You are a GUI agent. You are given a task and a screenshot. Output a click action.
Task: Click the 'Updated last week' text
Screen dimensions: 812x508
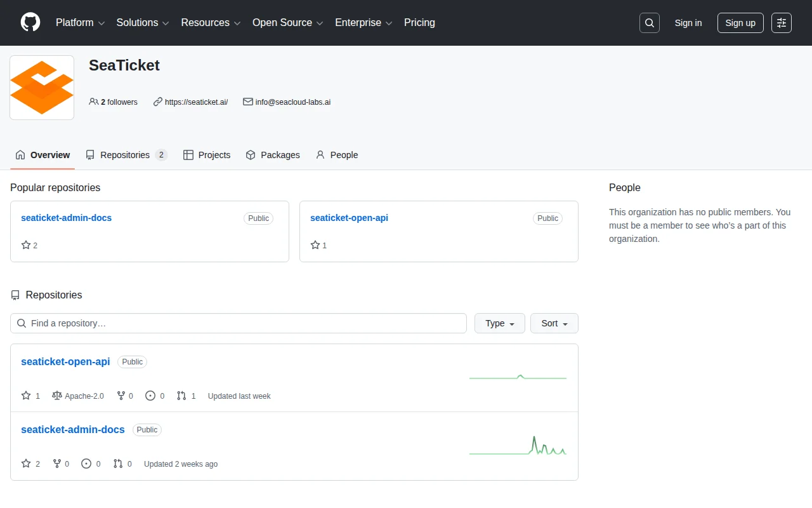click(x=239, y=396)
